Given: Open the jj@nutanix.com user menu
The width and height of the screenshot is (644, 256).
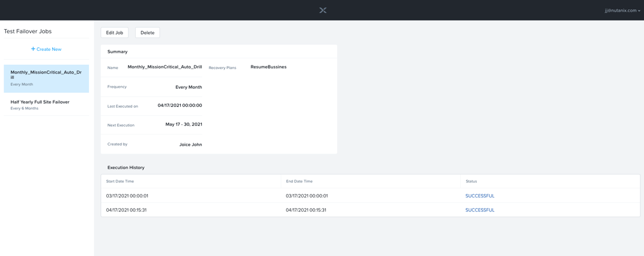Looking at the screenshot, I should 622,11.
